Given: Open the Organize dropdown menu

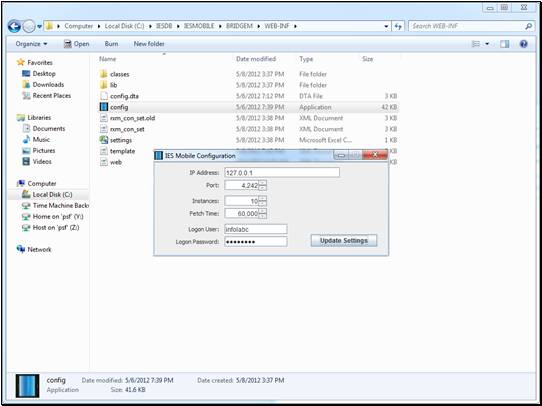Looking at the screenshot, I should (x=31, y=44).
